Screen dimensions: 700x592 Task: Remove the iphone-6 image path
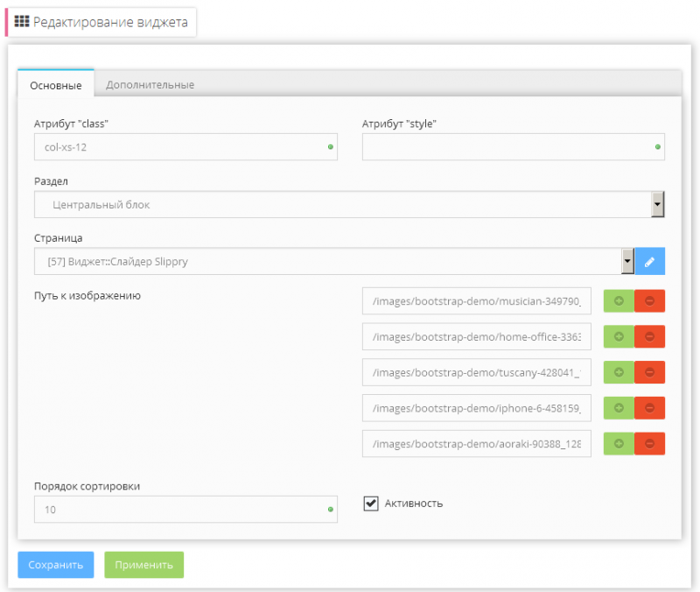pyautogui.click(x=649, y=408)
